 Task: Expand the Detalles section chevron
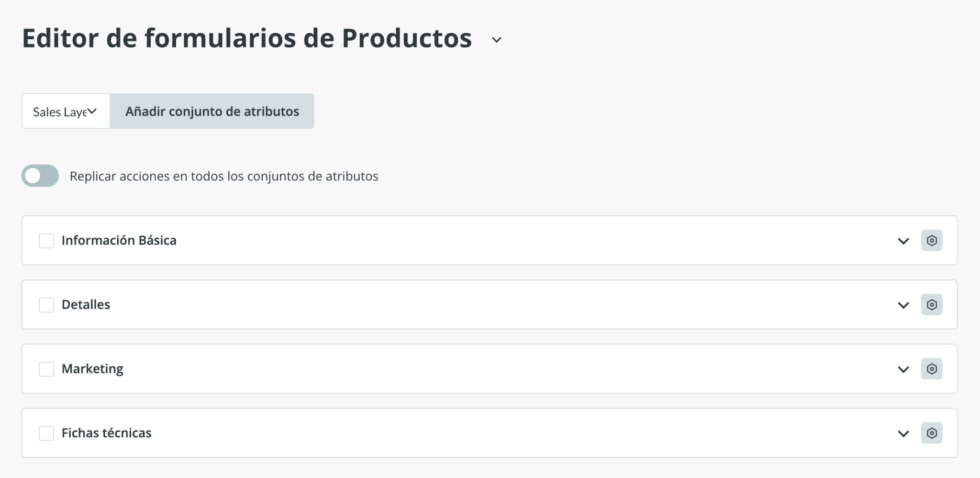point(903,305)
